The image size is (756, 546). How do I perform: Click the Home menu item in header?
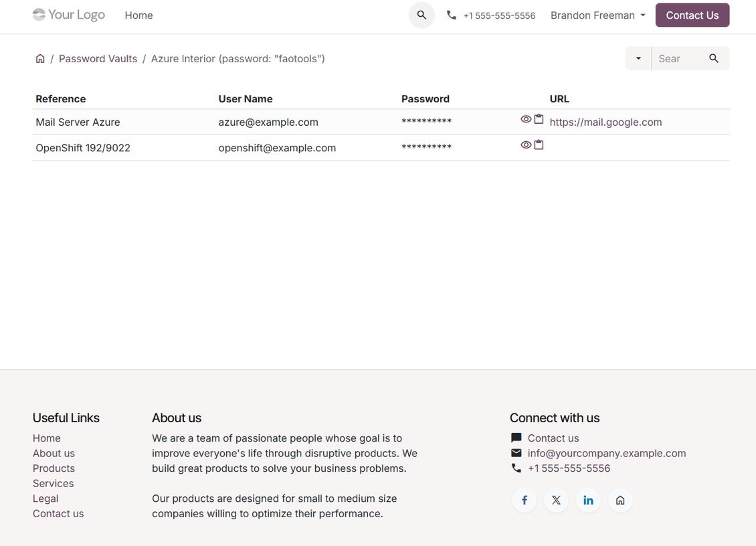[x=139, y=15]
